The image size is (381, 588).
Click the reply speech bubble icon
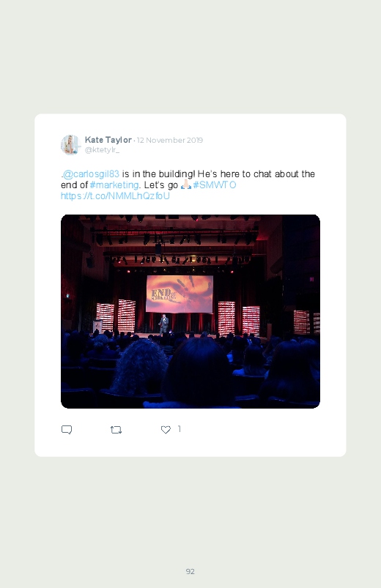click(67, 429)
